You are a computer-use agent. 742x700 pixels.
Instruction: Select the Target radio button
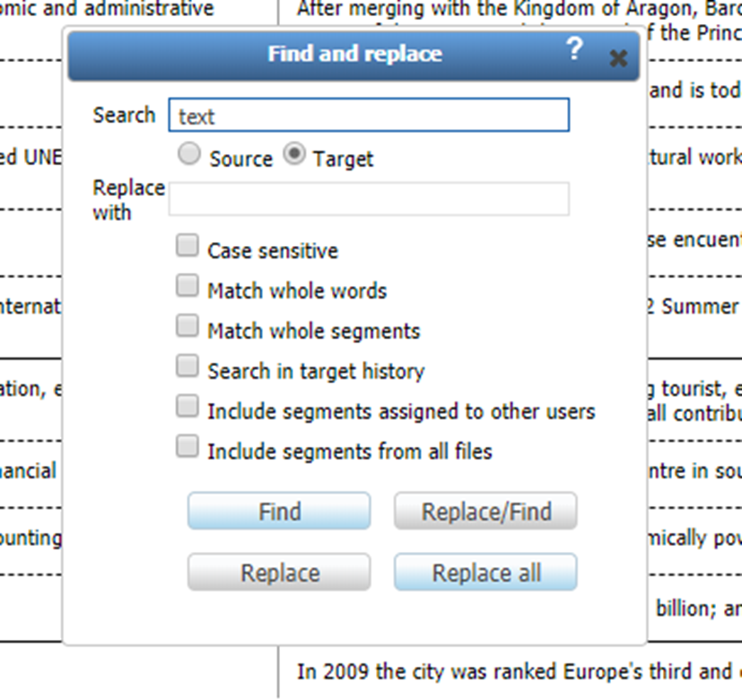(x=296, y=153)
